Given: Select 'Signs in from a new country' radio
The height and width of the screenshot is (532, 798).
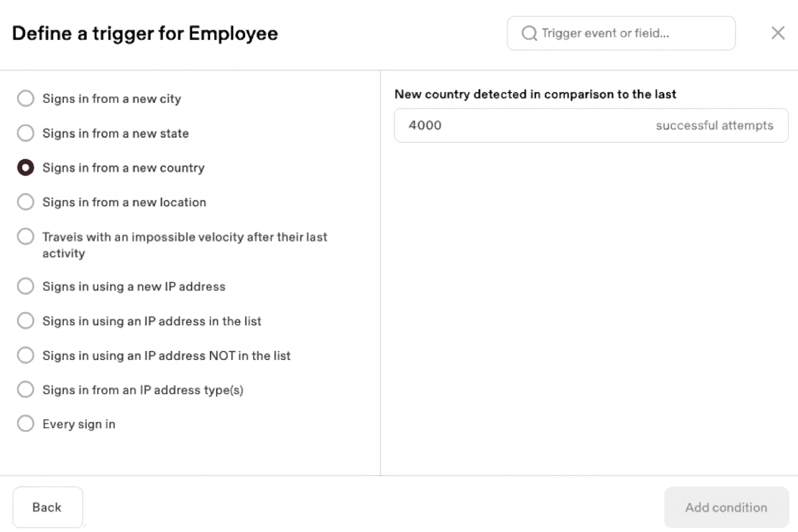Looking at the screenshot, I should pyautogui.click(x=25, y=167).
